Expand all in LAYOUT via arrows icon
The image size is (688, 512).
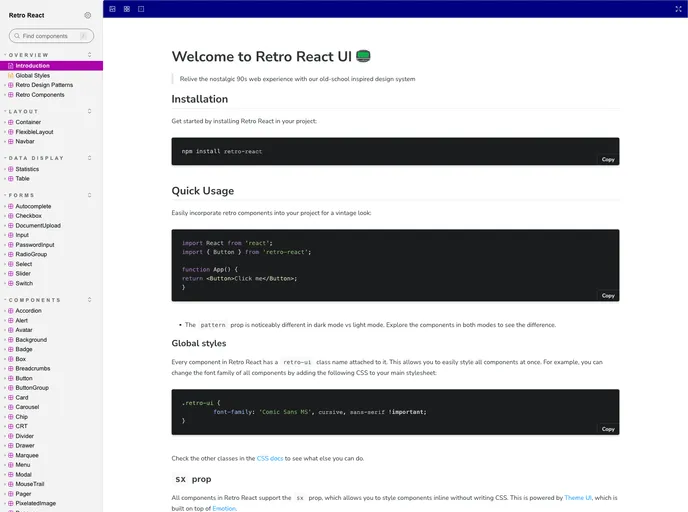[90, 111]
